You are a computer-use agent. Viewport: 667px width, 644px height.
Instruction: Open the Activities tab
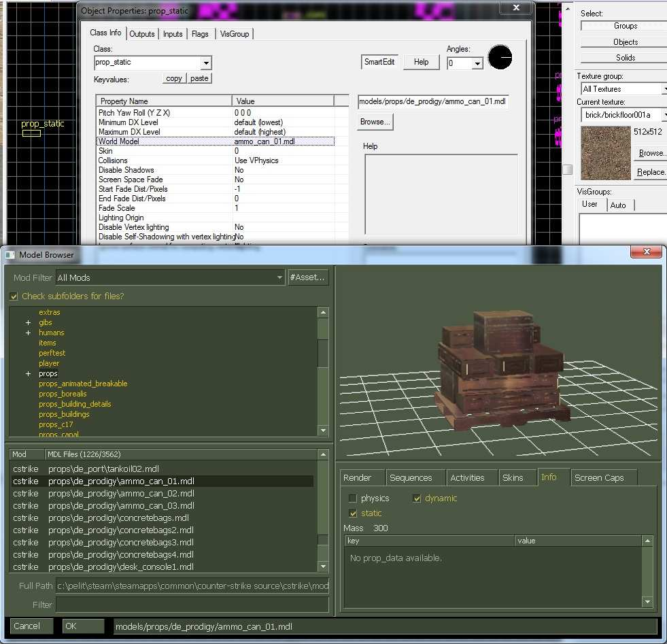tap(472, 477)
